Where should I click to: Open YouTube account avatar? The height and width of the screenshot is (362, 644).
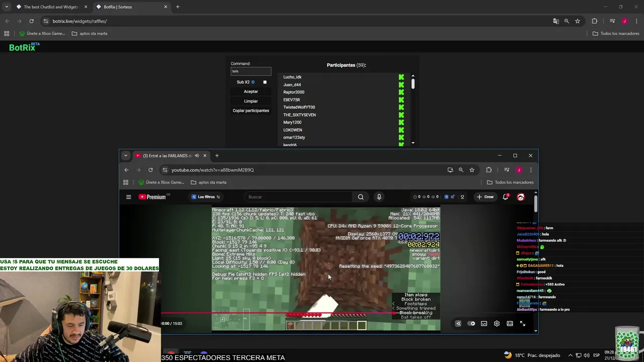point(521,197)
